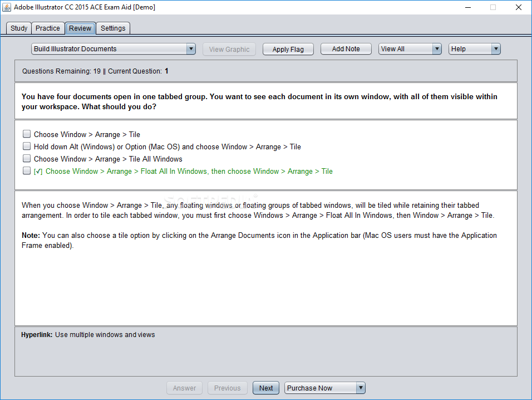Click the 'Current Question: 1' status text

point(138,71)
